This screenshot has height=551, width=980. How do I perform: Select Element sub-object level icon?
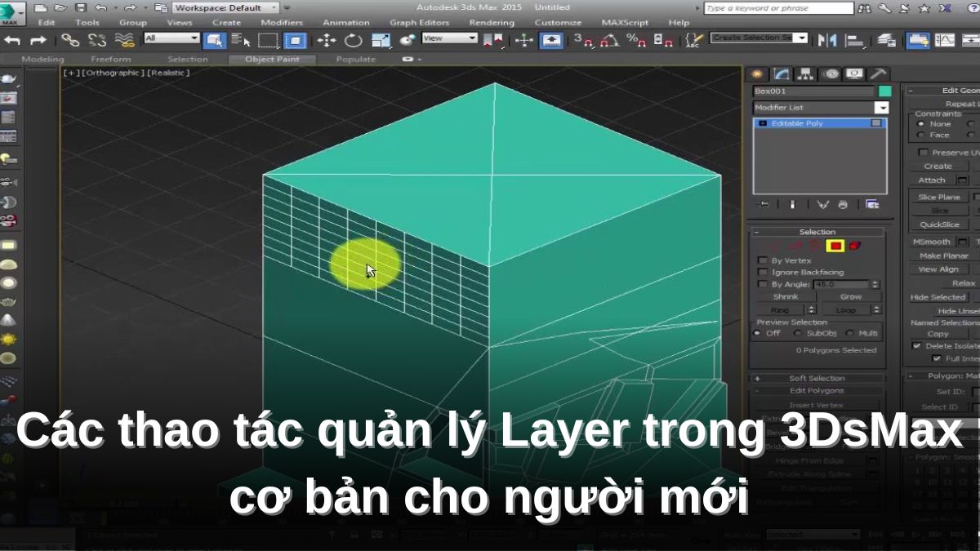(854, 245)
